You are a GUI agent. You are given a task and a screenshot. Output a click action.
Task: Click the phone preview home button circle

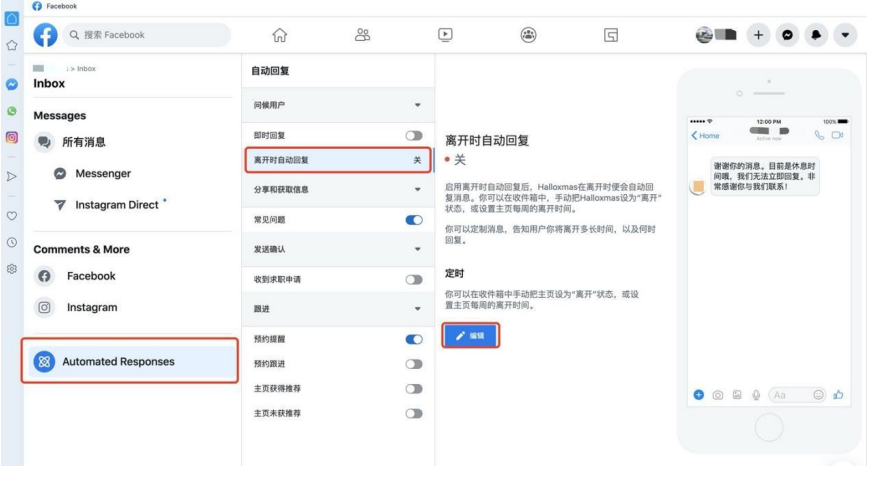coord(769,427)
